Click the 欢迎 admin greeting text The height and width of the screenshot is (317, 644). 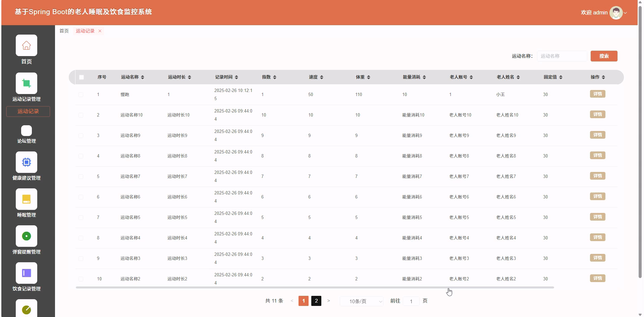(594, 13)
